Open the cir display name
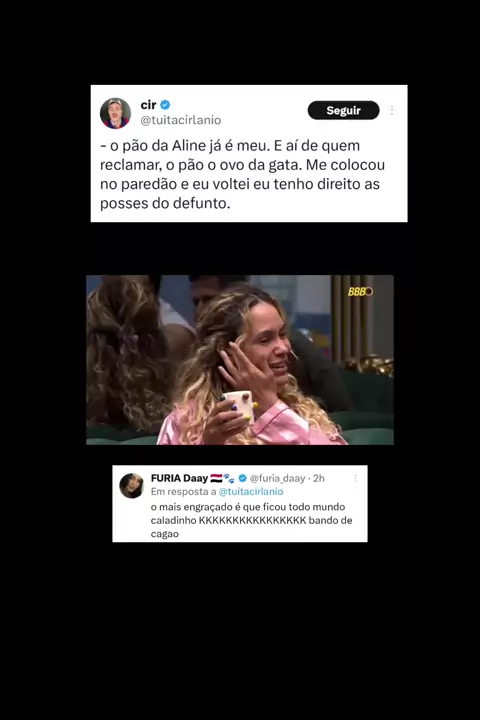The image size is (480, 720). (x=148, y=105)
